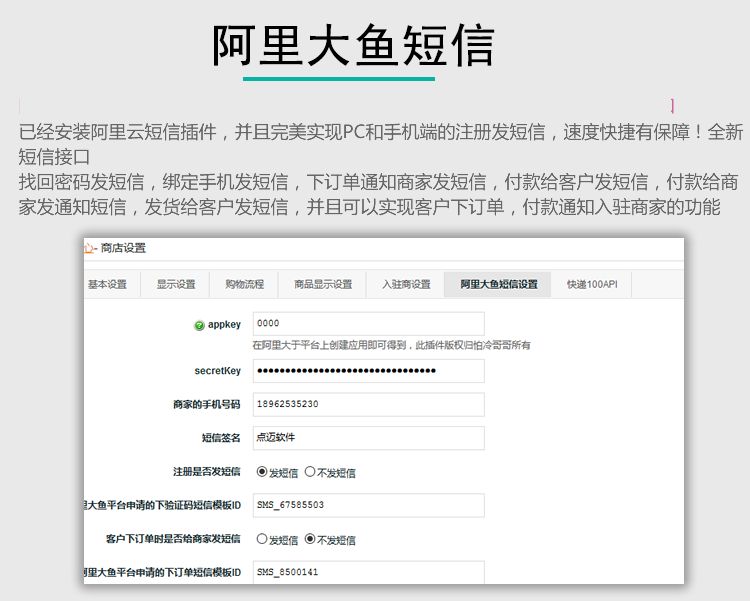Select the 阿里大鱼短信设置 tab
The height and width of the screenshot is (601, 750).
tap(498, 284)
